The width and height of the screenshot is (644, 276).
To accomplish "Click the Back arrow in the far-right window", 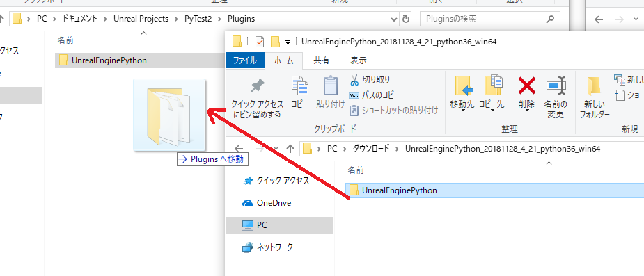I will pyautogui.click(x=599, y=19).
